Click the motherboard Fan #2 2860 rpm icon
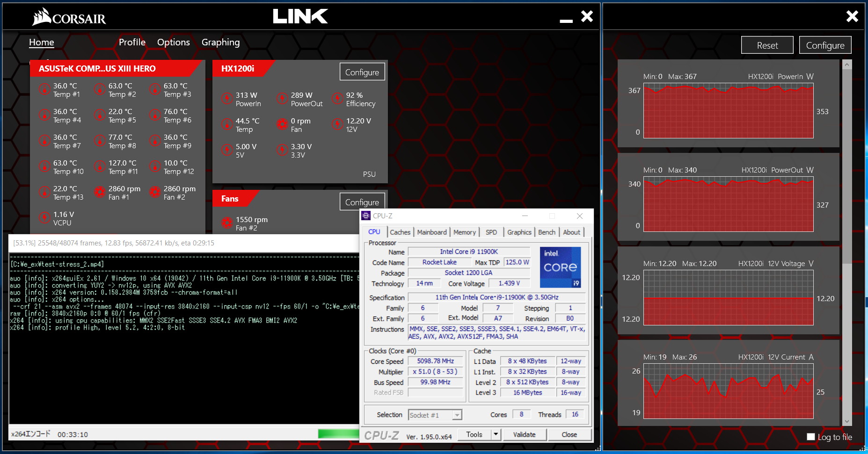This screenshot has height=454, width=868. coord(155,192)
